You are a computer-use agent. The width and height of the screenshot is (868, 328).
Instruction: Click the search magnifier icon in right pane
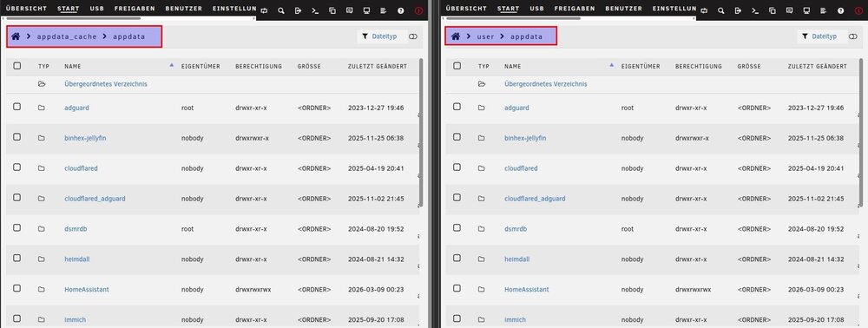720,10
